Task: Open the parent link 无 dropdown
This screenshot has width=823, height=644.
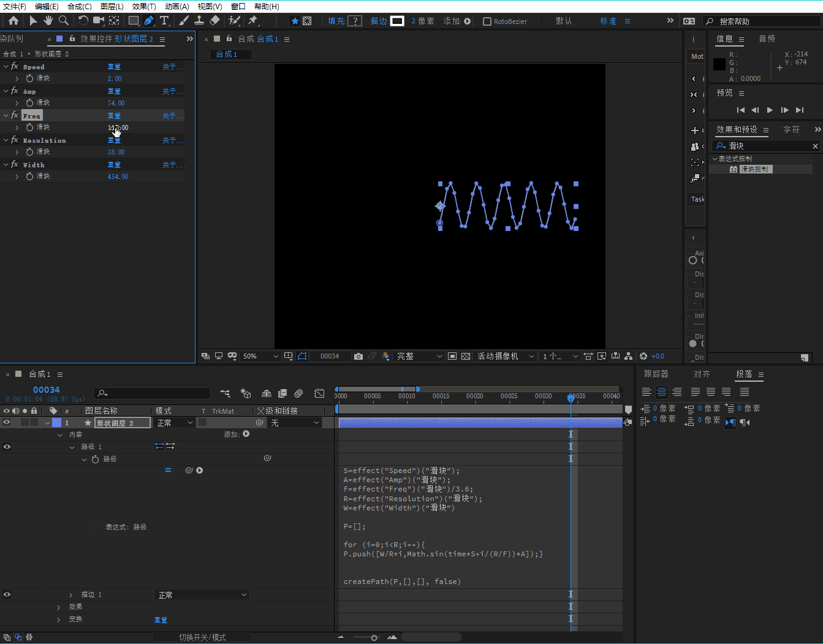Action: 295,423
